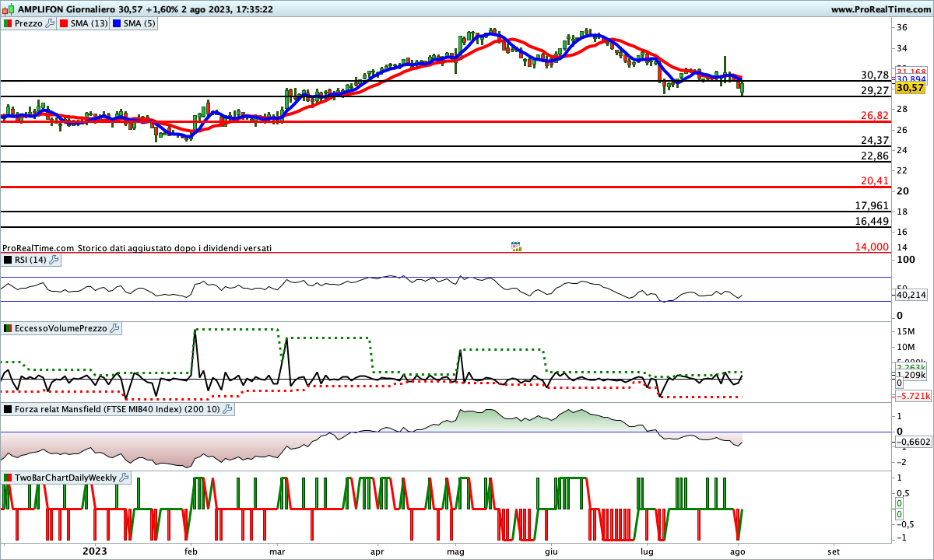Viewport: 934px width, 560px height.
Task: Click the red SMA (13) color square
Action: coord(64,24)
